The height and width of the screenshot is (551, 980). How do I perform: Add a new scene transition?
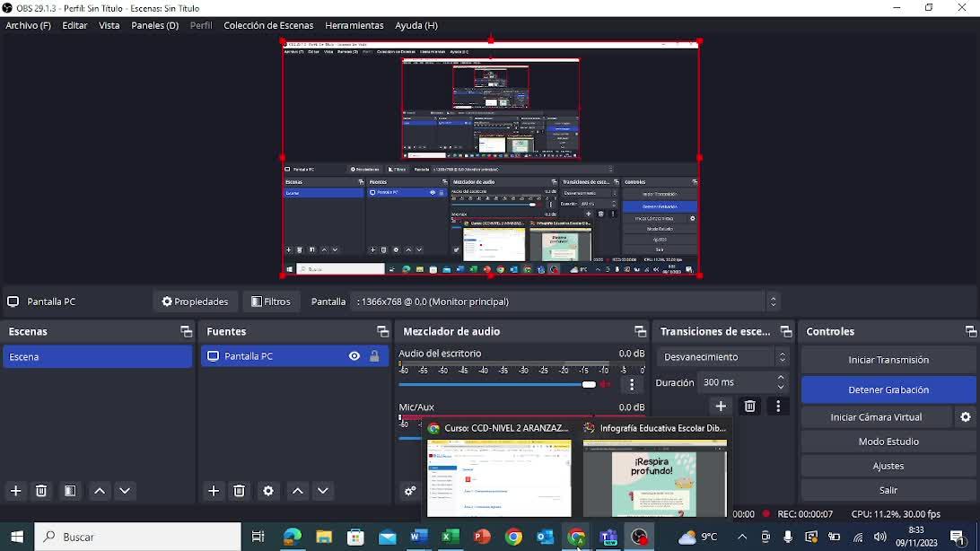721,407
